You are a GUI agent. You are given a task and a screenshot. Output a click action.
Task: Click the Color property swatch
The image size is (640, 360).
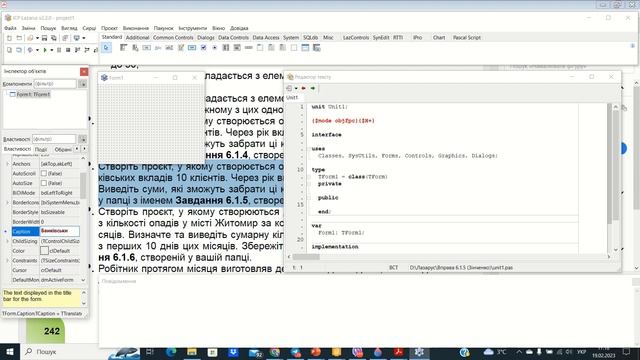[x=44, y=251]
